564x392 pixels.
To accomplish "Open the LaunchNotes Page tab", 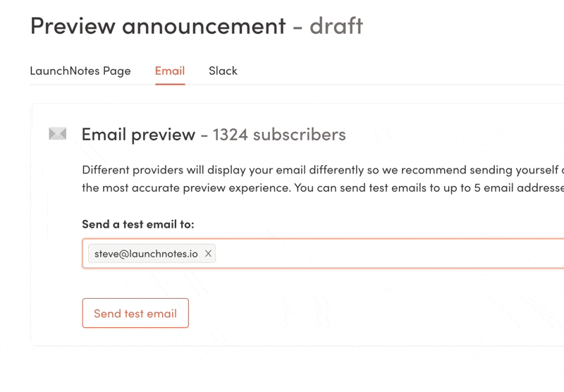I will (x=80, y=71).
